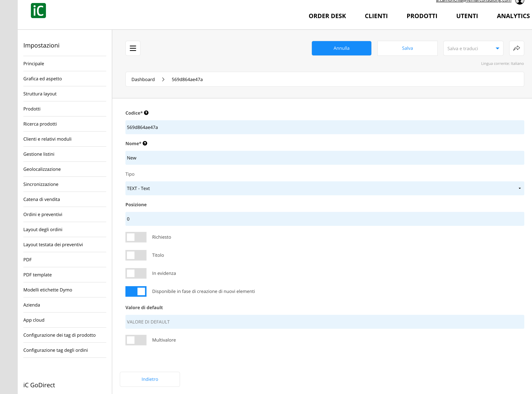
Task: Open the PRODOTTI menu
Action: (422, 16)
